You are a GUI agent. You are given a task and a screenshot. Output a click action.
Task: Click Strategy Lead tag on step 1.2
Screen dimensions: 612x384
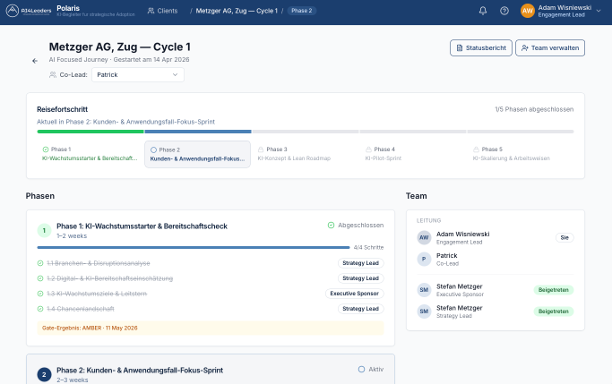[361, 278]
